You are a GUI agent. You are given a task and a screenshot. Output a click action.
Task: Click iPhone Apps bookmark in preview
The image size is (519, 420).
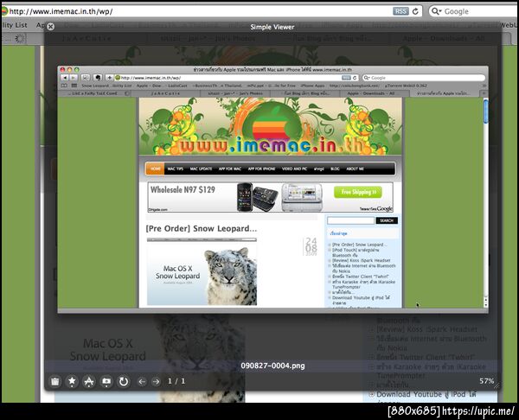312,86
